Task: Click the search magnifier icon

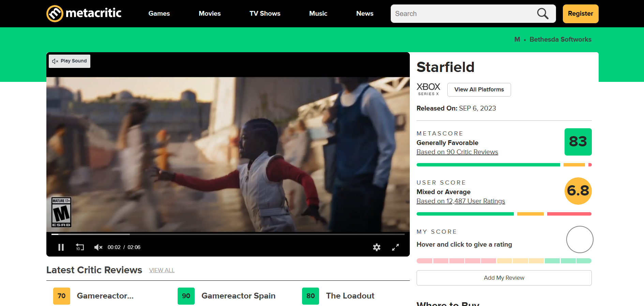Action: (543, 14)
